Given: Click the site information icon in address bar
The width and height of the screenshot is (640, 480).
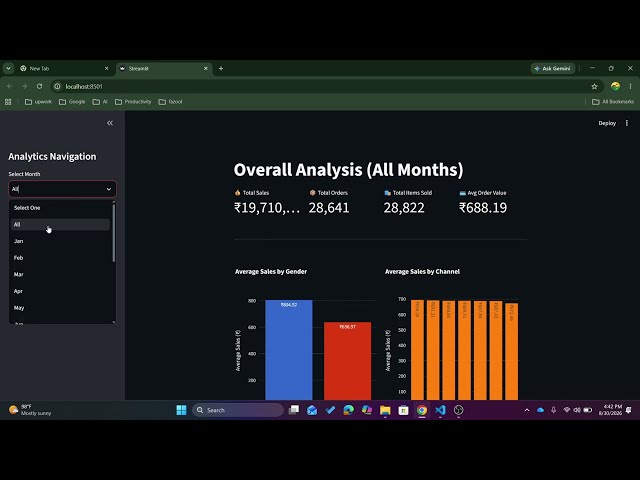Looking at the screenshot, I should click(58, 87).
